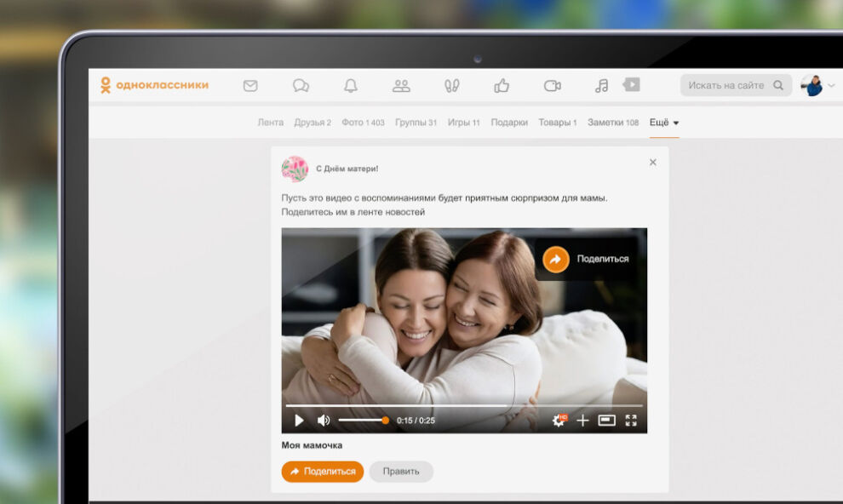The image size is (843, 504).
Task: Open the video showcase play icon
Action: [x=631, y=84]
